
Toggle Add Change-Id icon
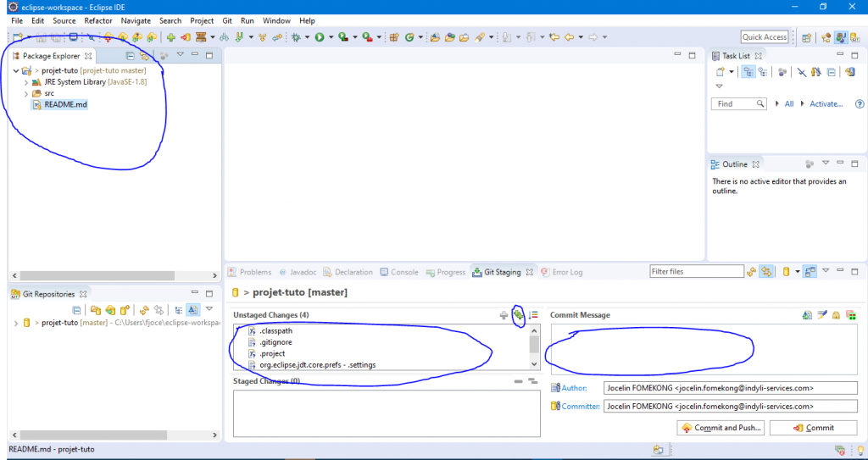[x=850, y=315]
